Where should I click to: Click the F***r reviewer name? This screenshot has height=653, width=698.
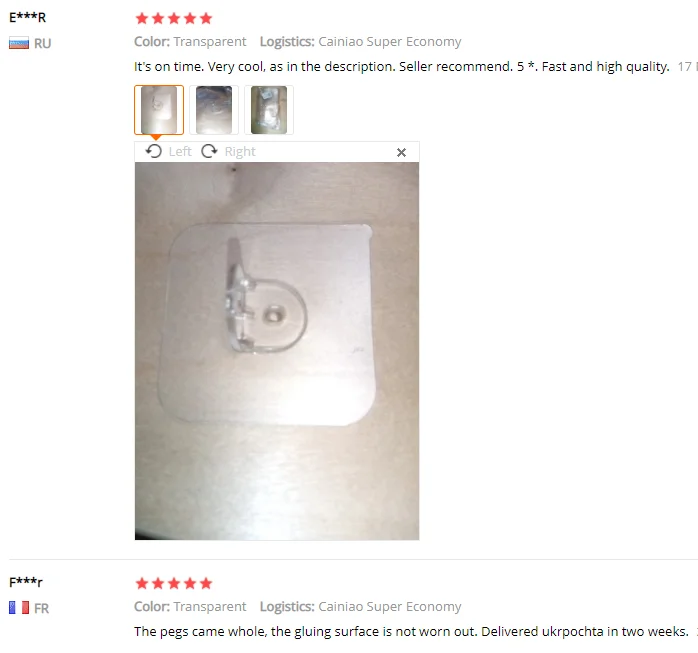pyautogui.click(x=26, y=582)
